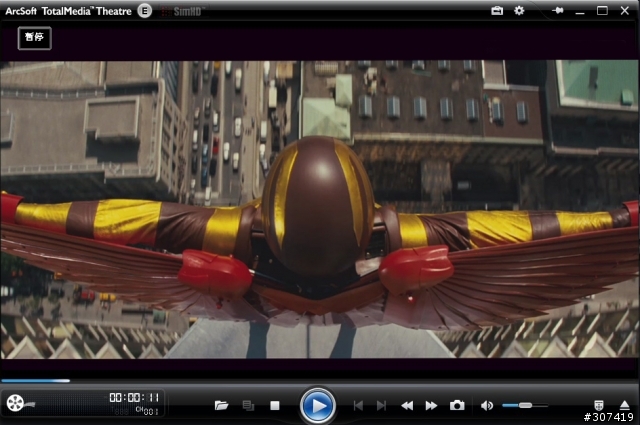640x425 pixels.
Task: Open the toolbox briefcase icon
Action: pos(497,11)
